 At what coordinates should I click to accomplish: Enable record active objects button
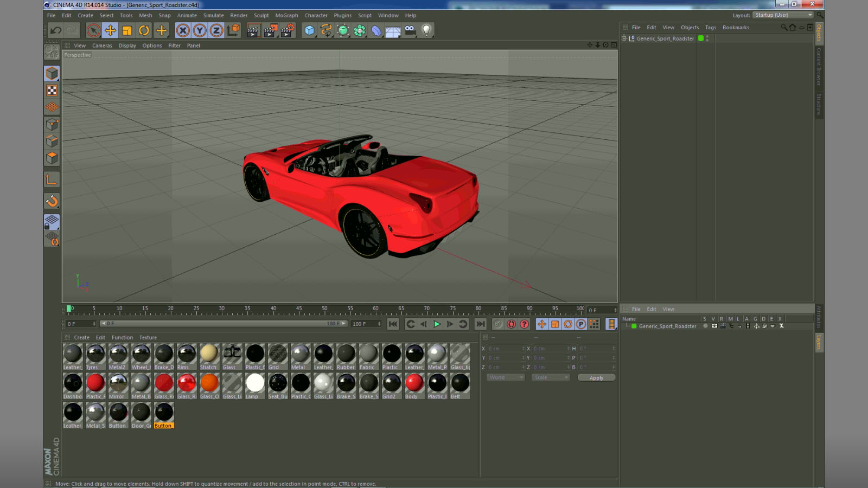[x=498, y=324]
